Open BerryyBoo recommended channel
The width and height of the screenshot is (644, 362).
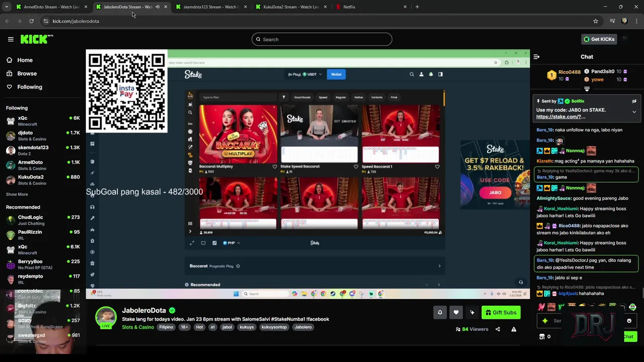[43, 264]
